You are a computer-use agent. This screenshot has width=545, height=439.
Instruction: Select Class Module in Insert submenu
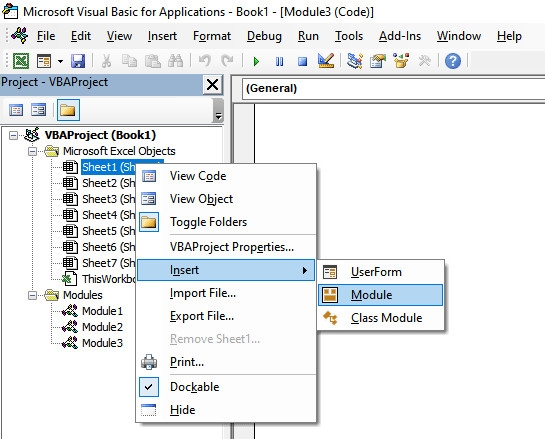(381, 318)
